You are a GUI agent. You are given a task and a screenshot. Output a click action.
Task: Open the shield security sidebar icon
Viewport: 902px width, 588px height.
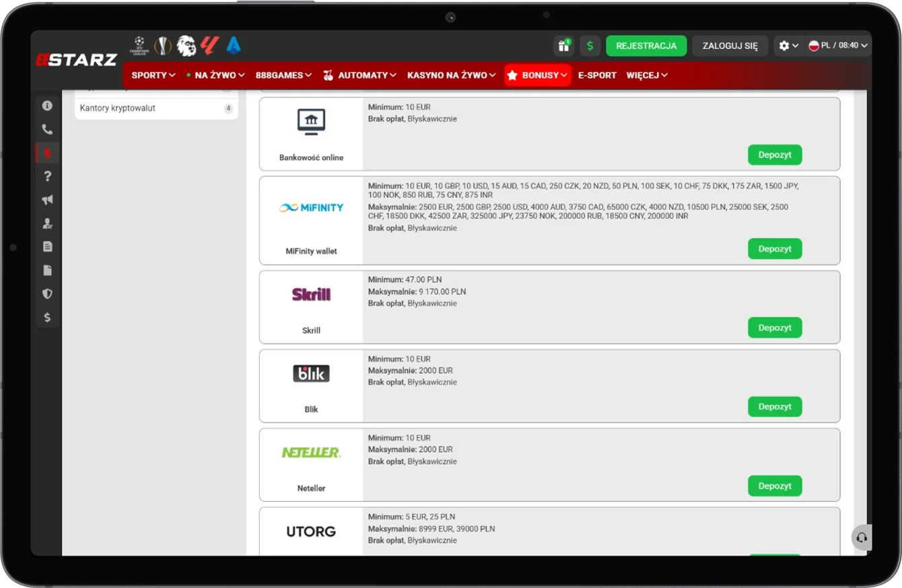(47, 294)
